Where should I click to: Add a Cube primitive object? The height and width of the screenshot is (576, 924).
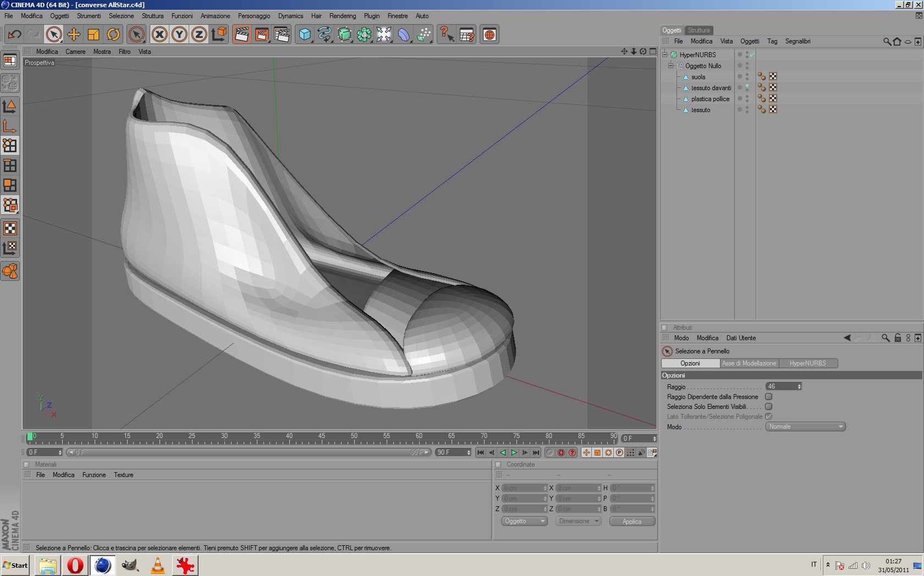304,35
